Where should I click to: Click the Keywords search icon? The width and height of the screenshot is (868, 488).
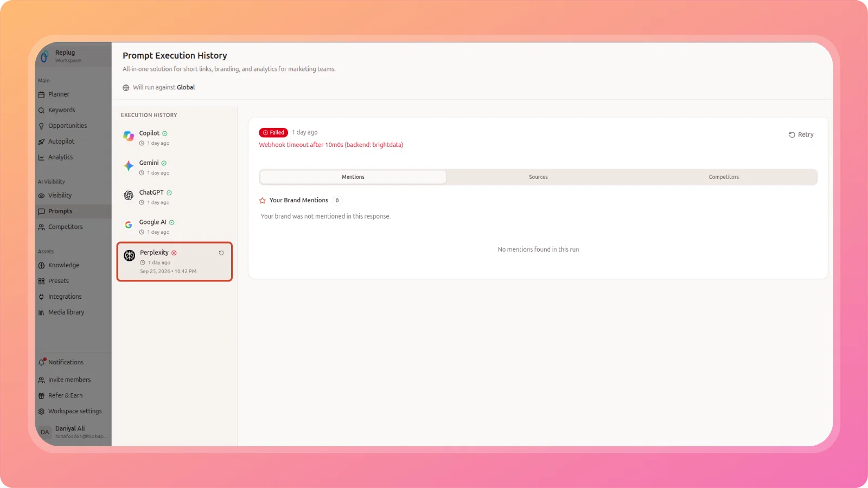point(41,110)
